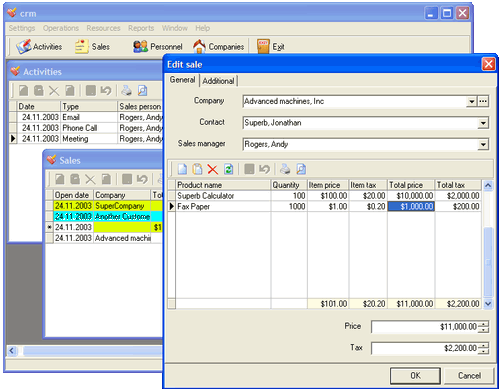Open Resources menu
This screenshot has height=390, width=500.
coord(103,28)
